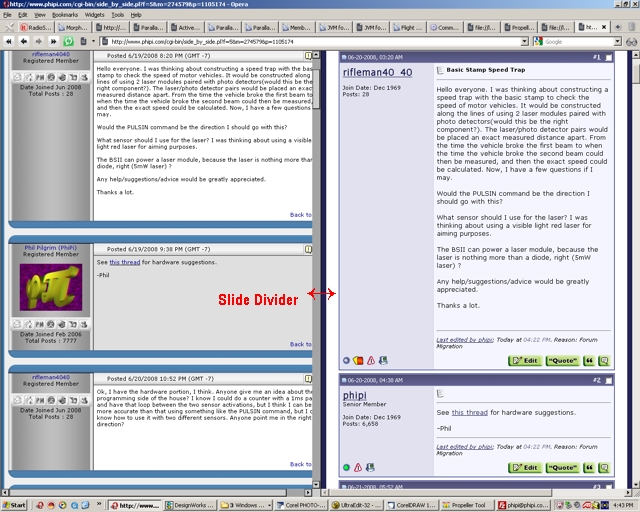Switch to the Flight tab
This screenshot has height=512, width=640.
408,27
